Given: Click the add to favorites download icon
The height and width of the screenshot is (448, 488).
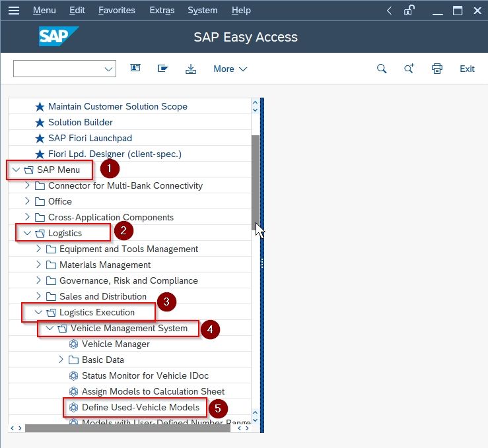Looking at the screenshot, I should (190, 69).
